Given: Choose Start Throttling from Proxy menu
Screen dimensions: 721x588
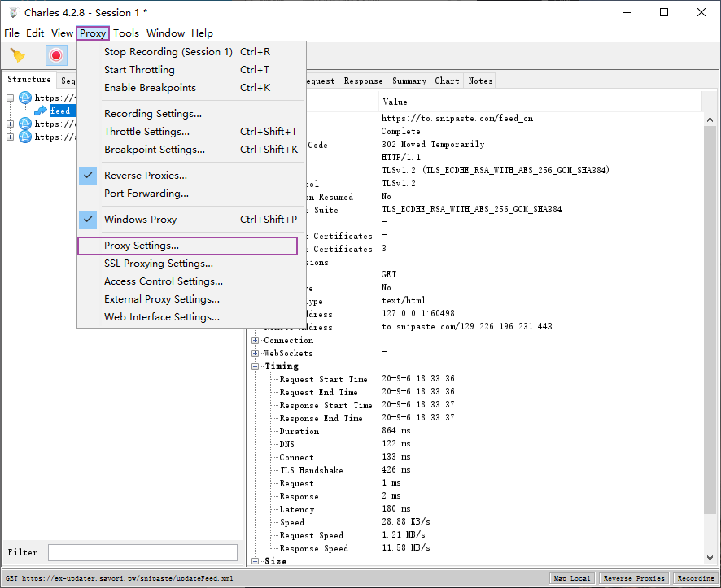Looking at the screenshot, I should 190,70.
